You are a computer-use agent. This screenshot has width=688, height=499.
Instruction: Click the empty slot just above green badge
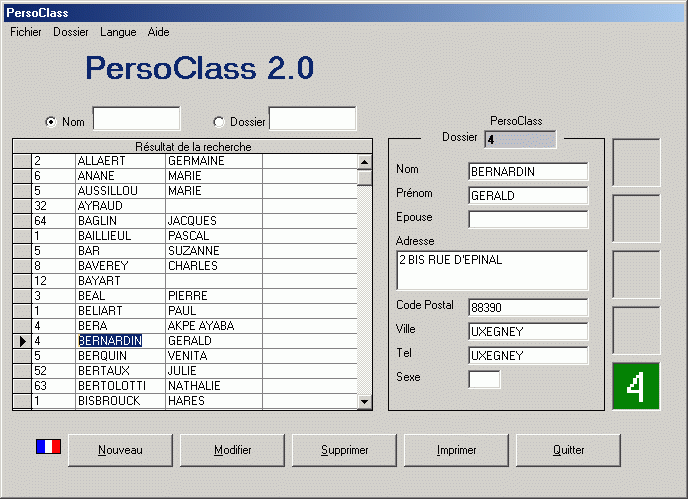coord(636,330)
